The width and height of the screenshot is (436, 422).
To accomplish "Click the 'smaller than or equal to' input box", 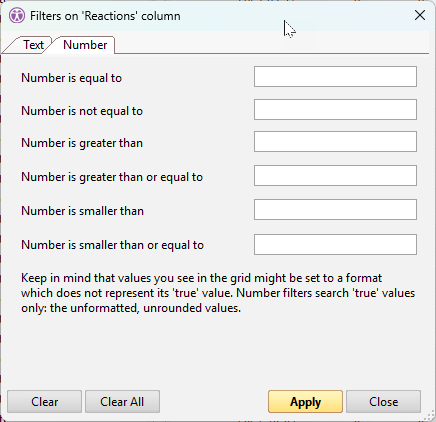I will click(x=335, y=244).
